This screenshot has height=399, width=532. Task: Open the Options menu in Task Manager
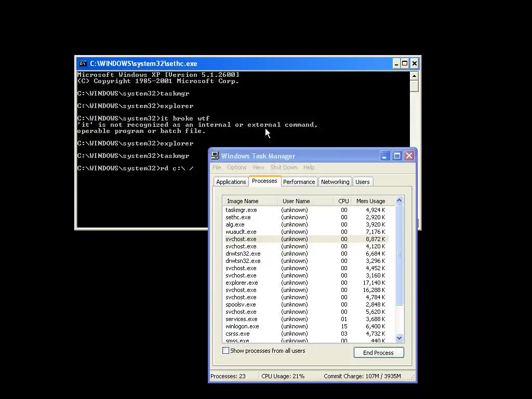click(237, 167)
